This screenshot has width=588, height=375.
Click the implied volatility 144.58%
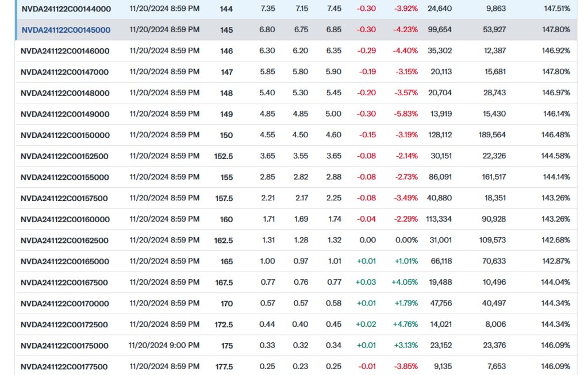click(556, 156)
